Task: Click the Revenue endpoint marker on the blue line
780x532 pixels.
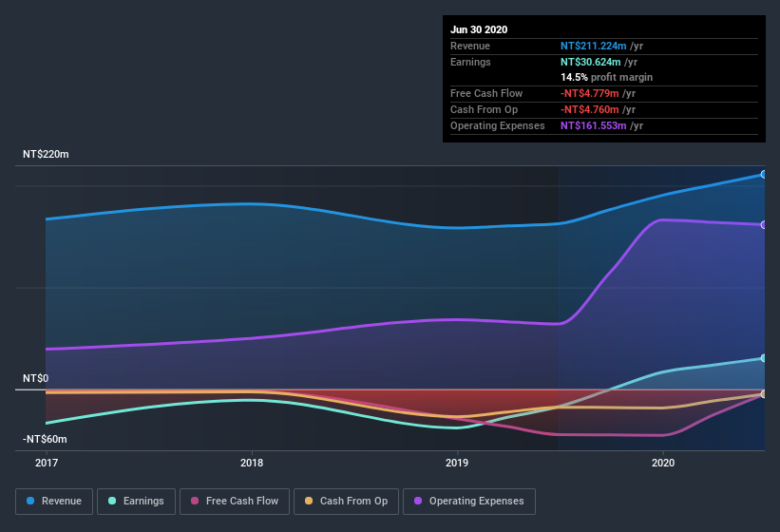Action: (x=764, y=175)
